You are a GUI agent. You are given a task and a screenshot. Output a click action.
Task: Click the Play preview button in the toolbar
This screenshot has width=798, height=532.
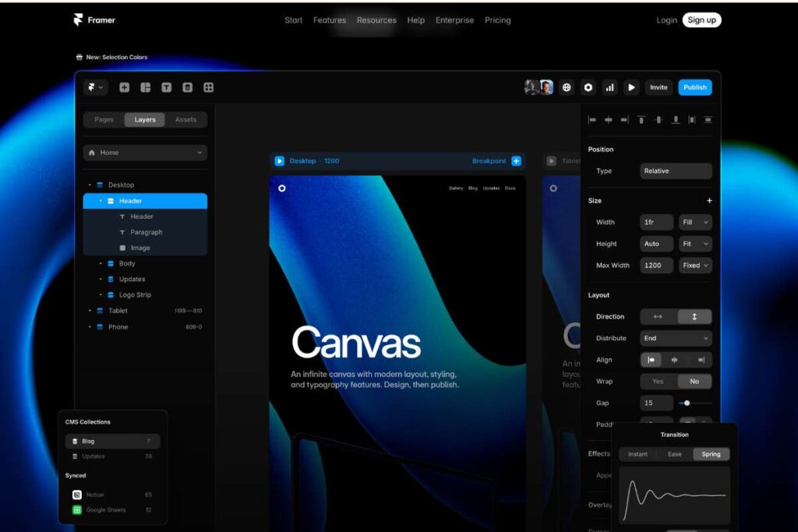pos(631,87)
